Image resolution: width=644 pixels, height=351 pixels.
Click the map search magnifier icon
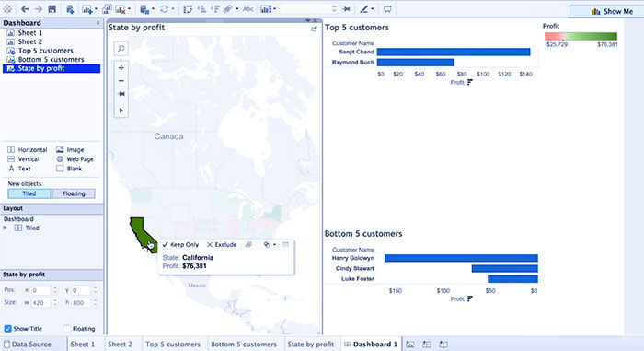click(x=121, y=49)
